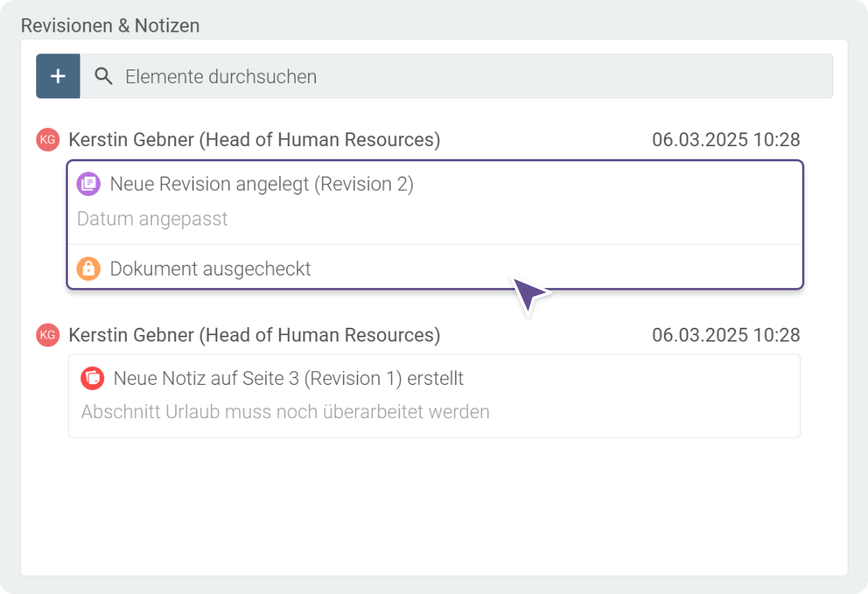Click the red note icon
The image size is (868, 594).
coord(93,378)
